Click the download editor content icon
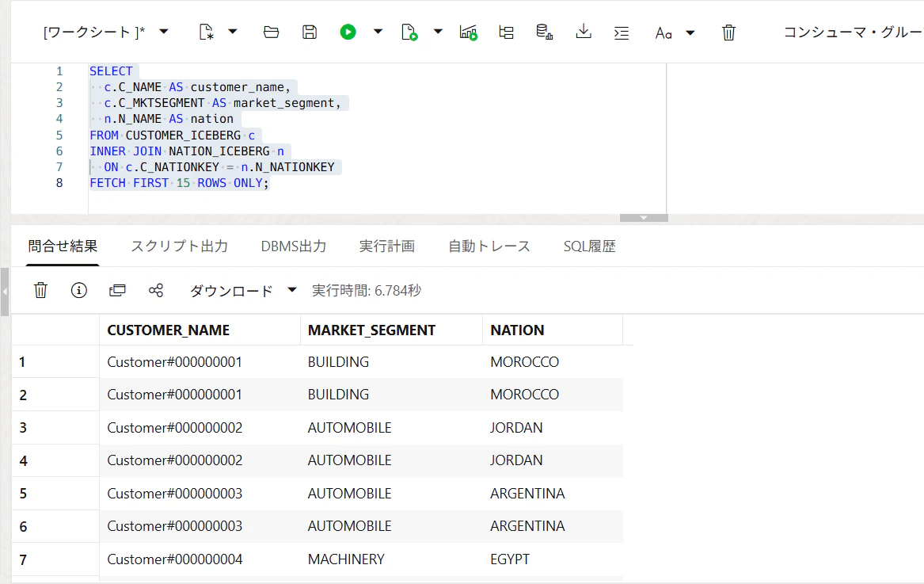Image resolution: width=924 pixels, height=584 pixels. point(584,32)
